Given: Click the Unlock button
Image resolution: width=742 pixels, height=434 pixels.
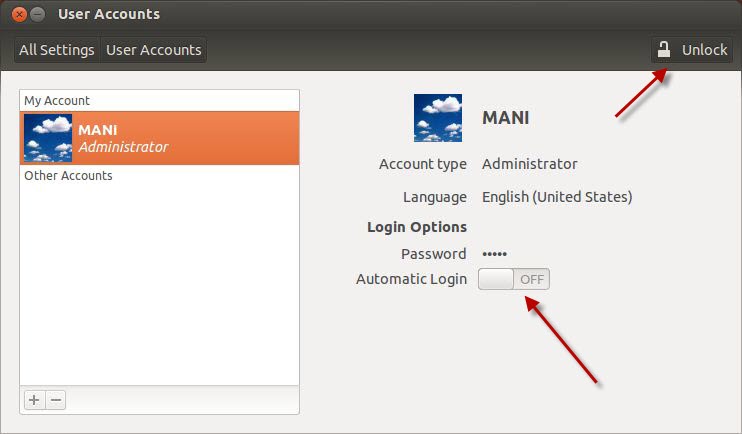Looking at the screenshot, I should coord(691,50).
